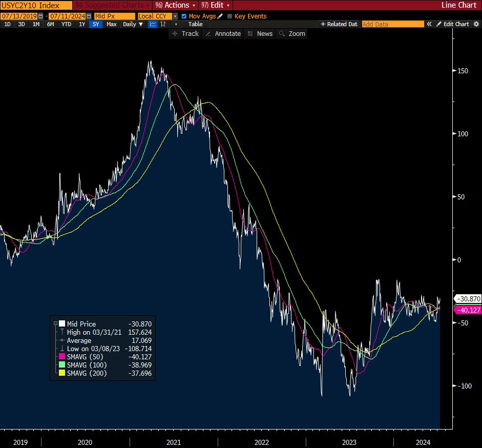Open chart settings gear icon
Viewport: 482px width, 448px height.
point(476,24)
